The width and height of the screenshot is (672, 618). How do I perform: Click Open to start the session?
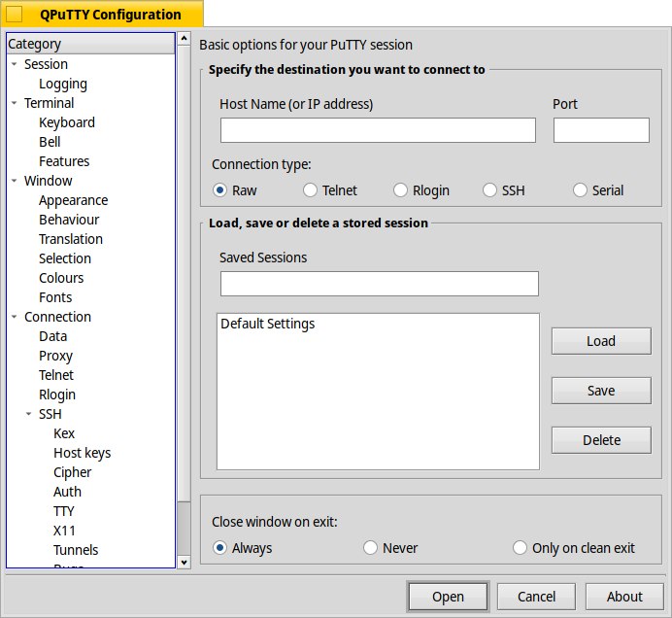tap(448, 596)
